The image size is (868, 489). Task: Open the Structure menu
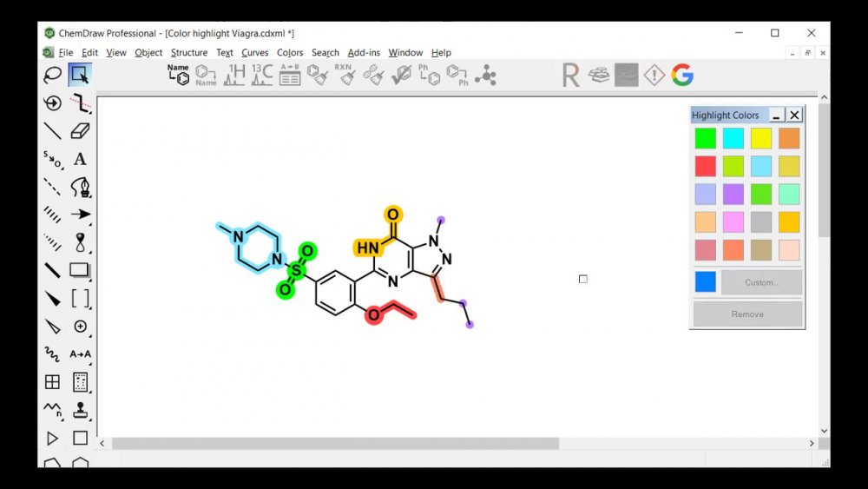(x=188, y=53)
